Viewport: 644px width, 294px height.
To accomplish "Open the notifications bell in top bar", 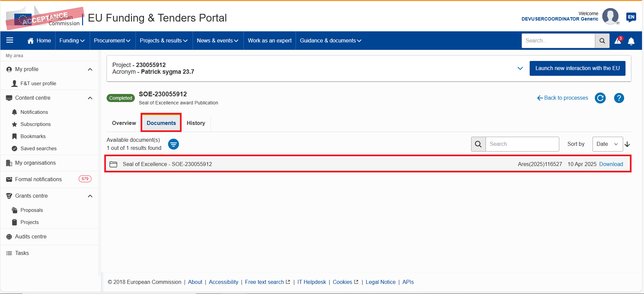I will (x=631, y=41).
